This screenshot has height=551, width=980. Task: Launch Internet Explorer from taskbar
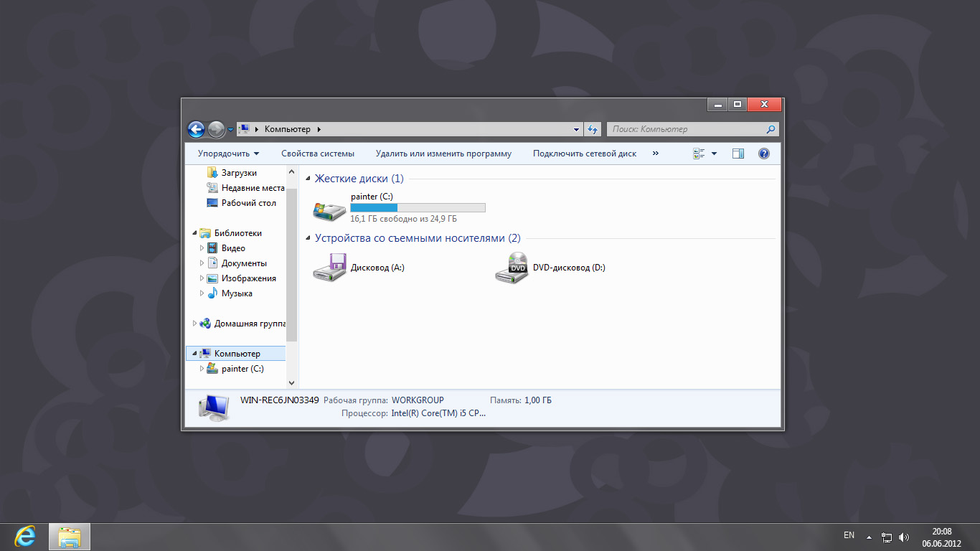pos(25,537)
